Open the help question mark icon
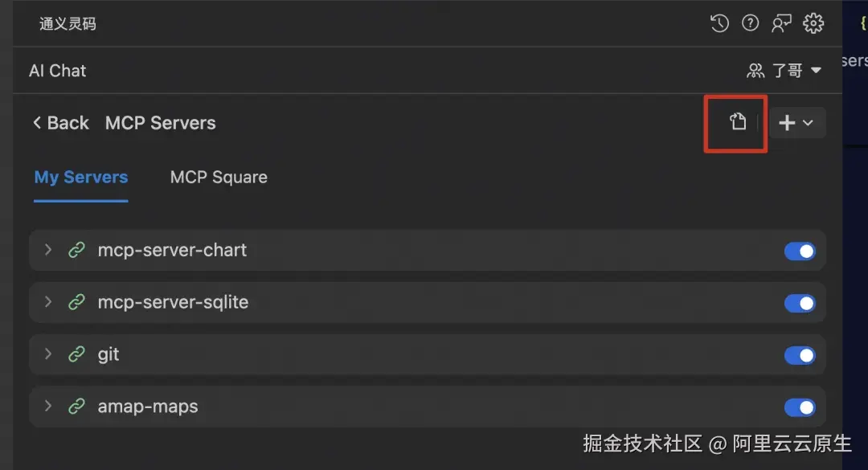Viewport: 868px width, 470px height. tap(750, 23)
